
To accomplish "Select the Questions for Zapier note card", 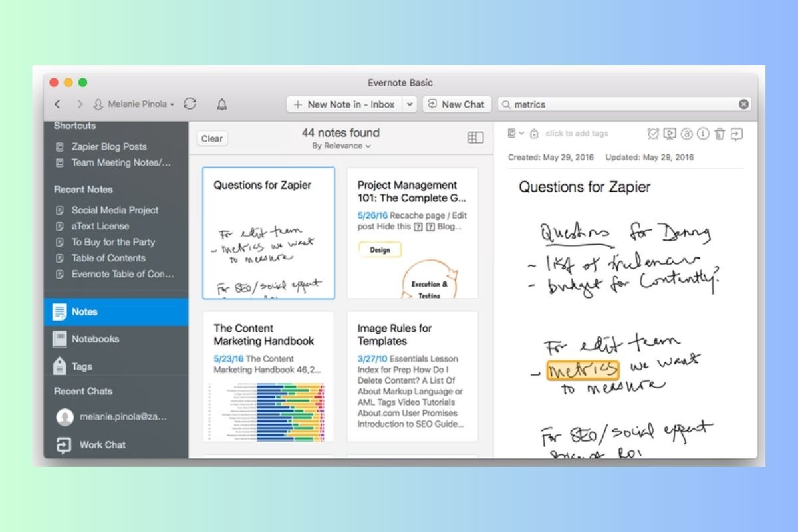I will coord(269,233).
